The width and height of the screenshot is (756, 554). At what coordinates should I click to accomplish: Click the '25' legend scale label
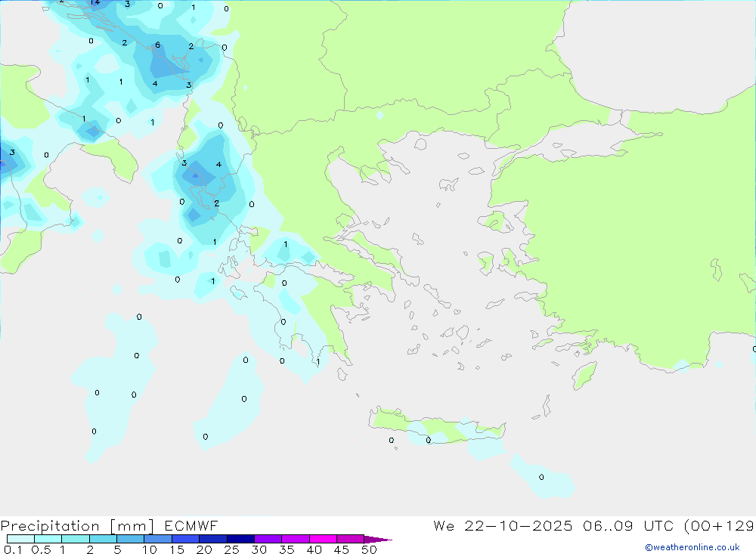click(231, 549)
